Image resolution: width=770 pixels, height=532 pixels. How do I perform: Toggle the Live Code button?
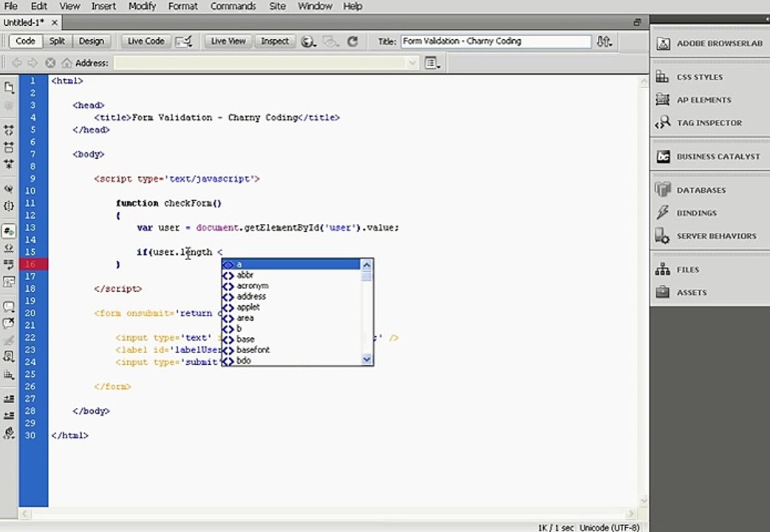pos(146,41)
